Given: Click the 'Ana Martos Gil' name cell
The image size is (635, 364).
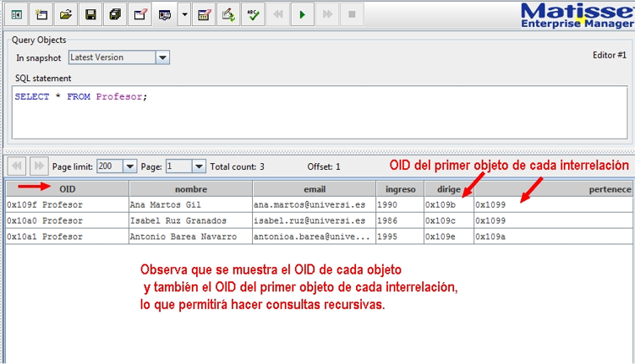Looking at the screenshot, I should point(191,204).
